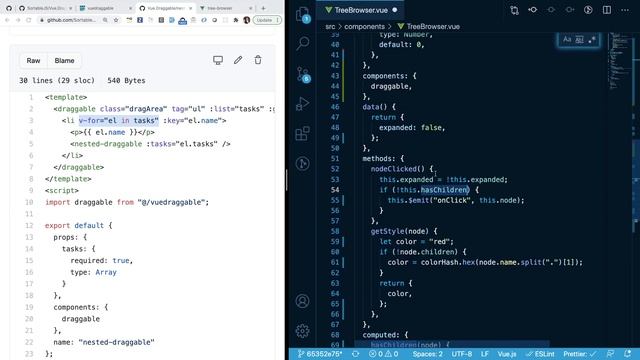640x360 pixels.
Task: Switch to the Sortable.js/Vue.Dra browser tab
Action: coord(45,8)
